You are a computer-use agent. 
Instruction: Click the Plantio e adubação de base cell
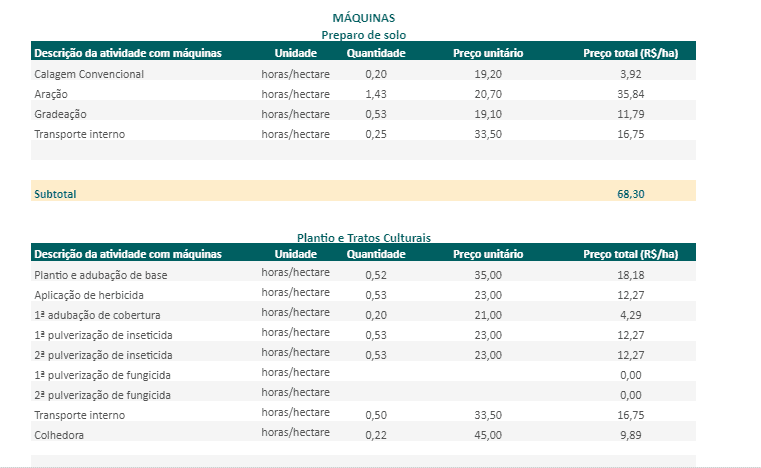coord(99,274)
